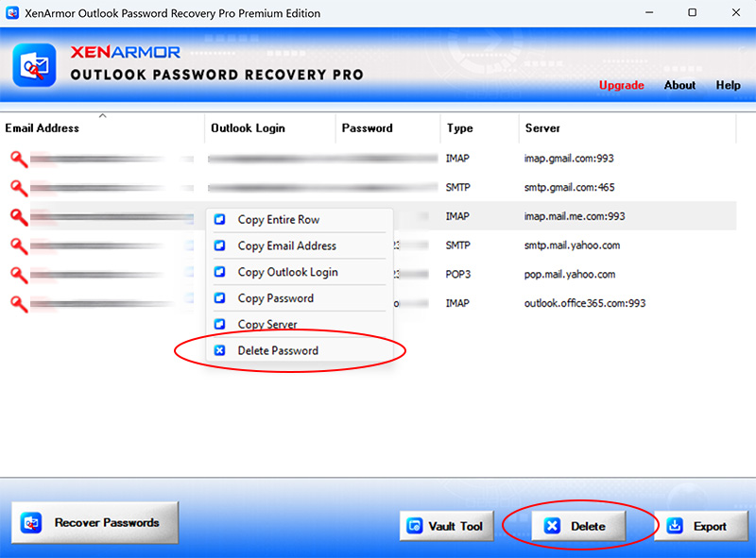
Task: Click the Copy Email Address menu icon
Action: pos(219,245)
